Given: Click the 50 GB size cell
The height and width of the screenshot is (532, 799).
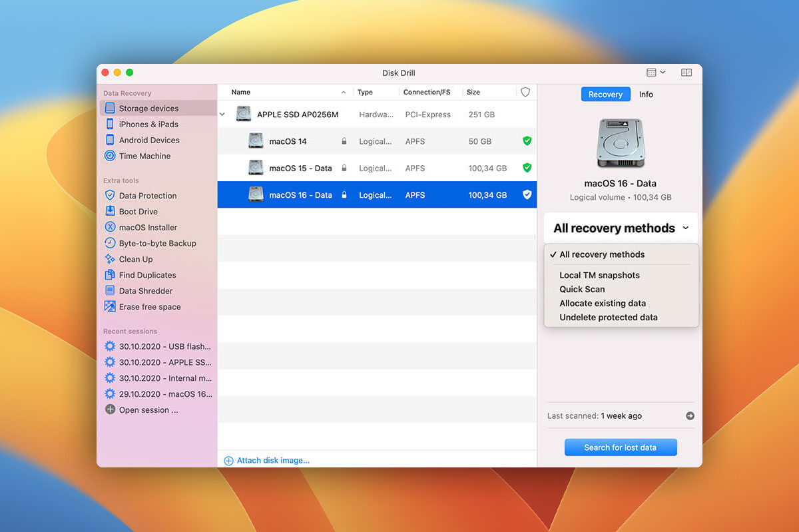Looking at the screenshot, I should click(479, 141).
